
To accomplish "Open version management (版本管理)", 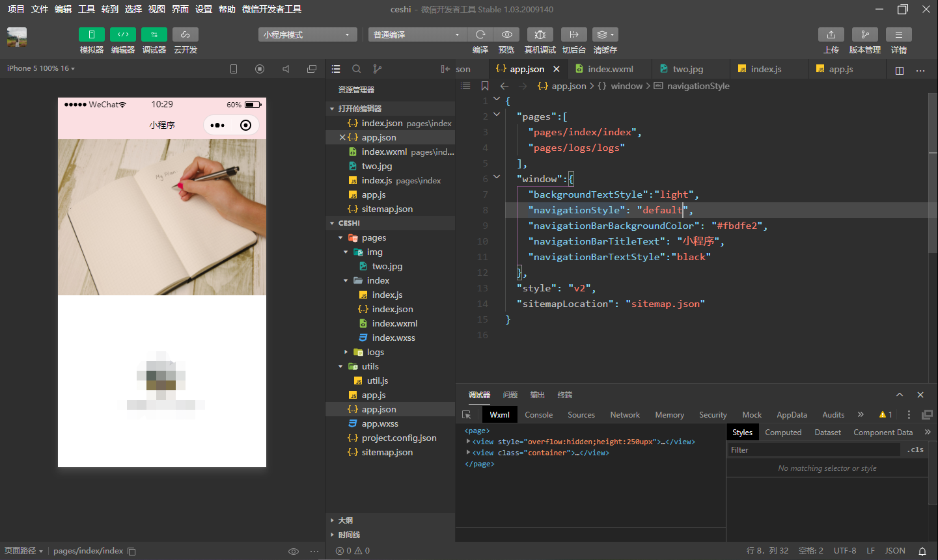I will click(865, 34).
